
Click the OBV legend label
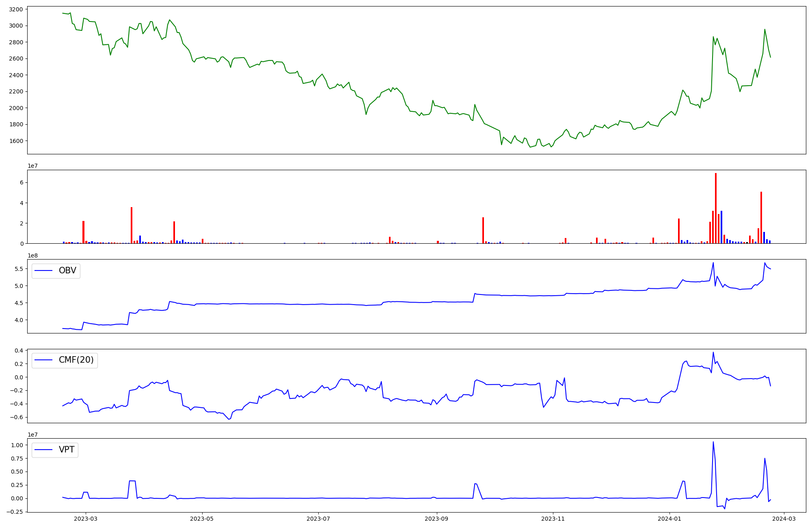click(x=67, y=270)
